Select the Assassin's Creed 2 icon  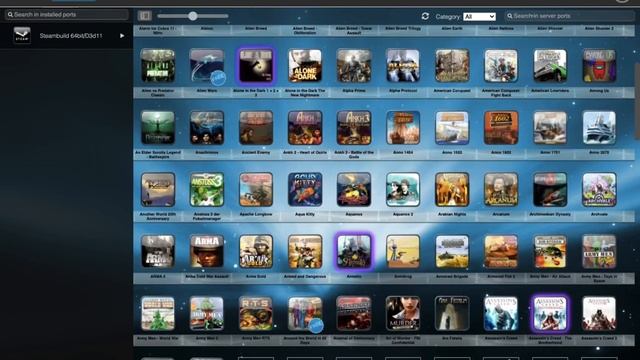pos(599,313)
